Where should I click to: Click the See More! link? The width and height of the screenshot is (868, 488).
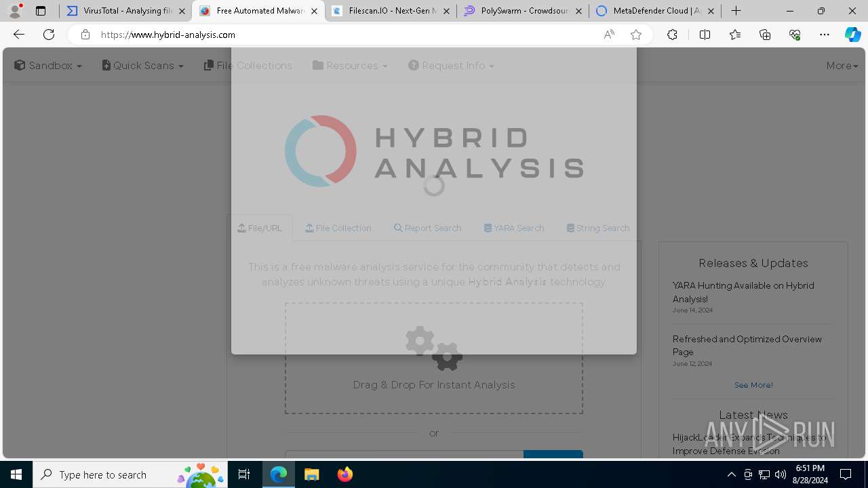(753, 385)
